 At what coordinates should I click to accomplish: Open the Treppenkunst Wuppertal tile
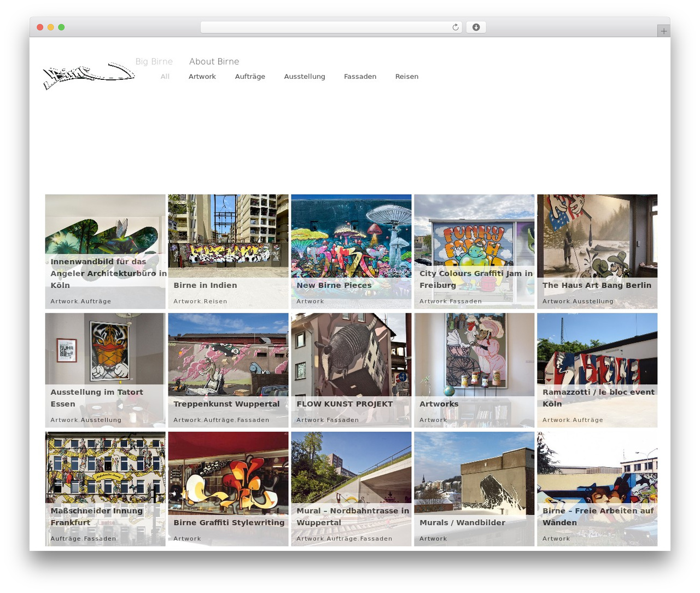coord(228,370)
